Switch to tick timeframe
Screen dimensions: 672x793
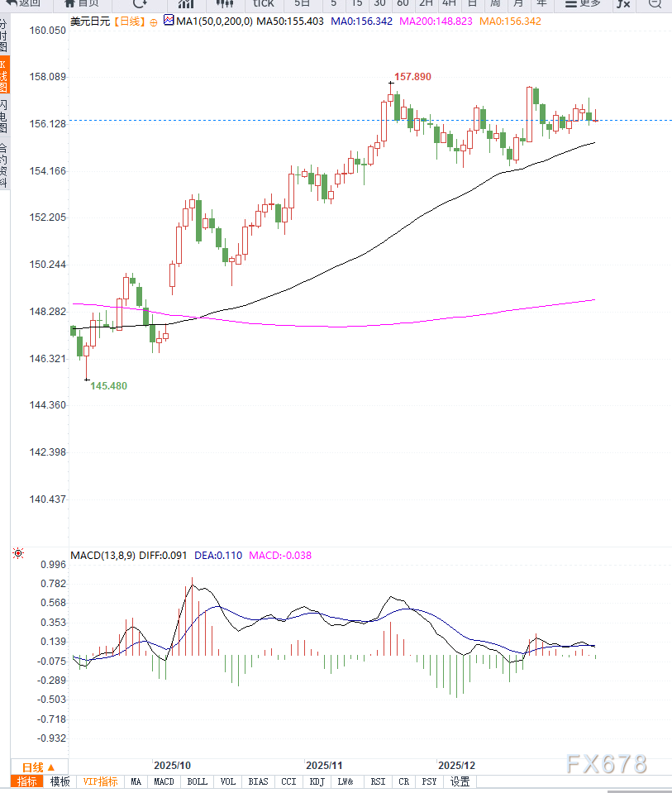pyautogui.click(x=263, y=3)
